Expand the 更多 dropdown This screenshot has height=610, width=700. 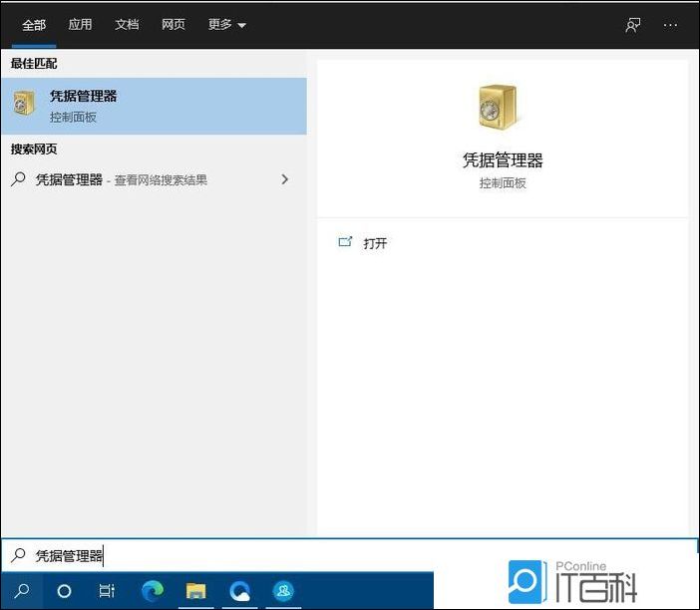click(x=226, y=25)
